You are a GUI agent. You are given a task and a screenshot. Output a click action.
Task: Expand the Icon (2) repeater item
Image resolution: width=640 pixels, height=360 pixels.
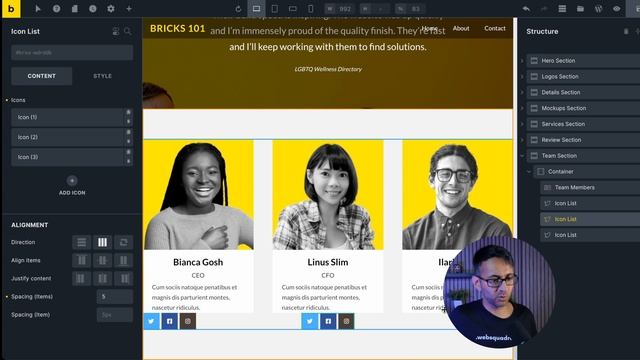pyautogui.click(x=67, y=137)
